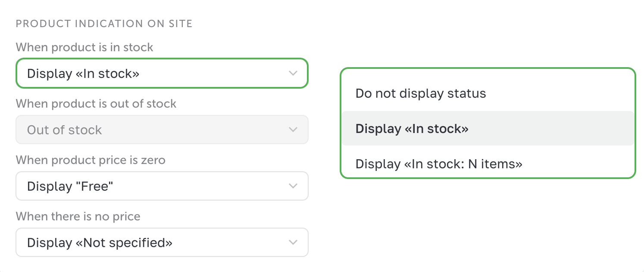
Task: Click the "When product is in stock" label
Action: (x=84, y=47)
